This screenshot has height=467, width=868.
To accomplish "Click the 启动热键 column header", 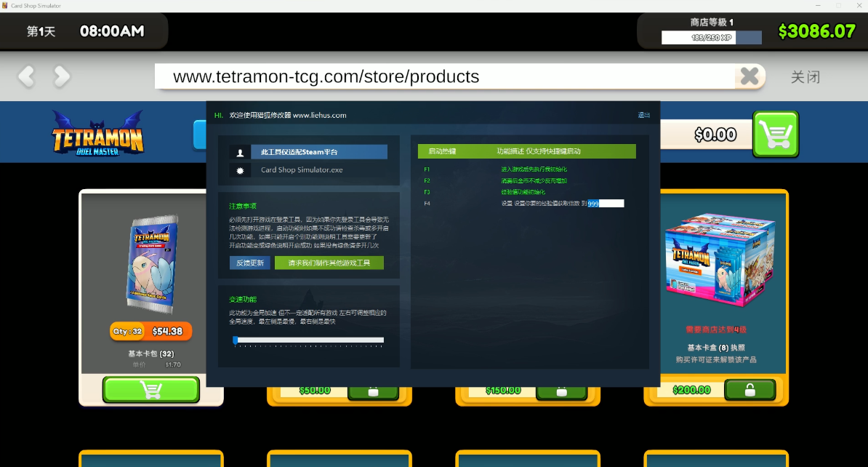I will [442, 151].
